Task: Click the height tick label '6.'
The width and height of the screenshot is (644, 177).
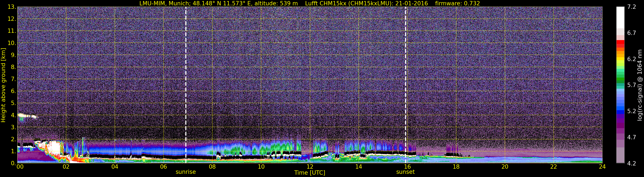Action: click(13, 91)
